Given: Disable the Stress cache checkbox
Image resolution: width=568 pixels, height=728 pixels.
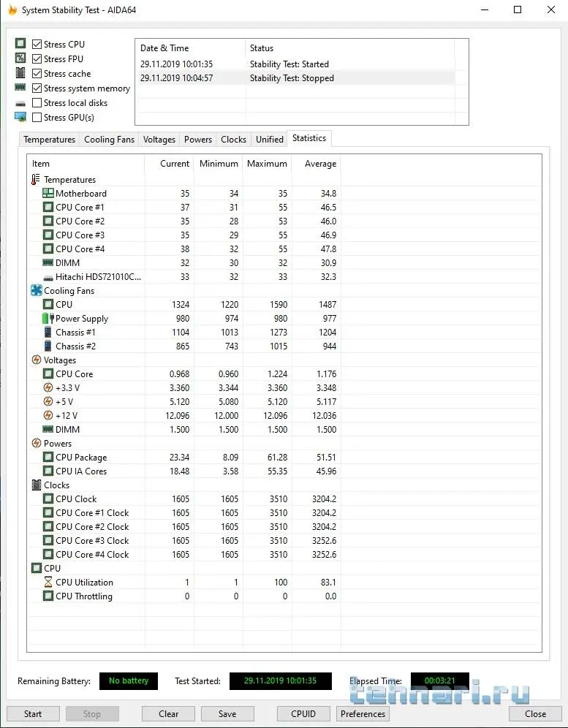Looking at the screenshot, I should click(37, 73).
